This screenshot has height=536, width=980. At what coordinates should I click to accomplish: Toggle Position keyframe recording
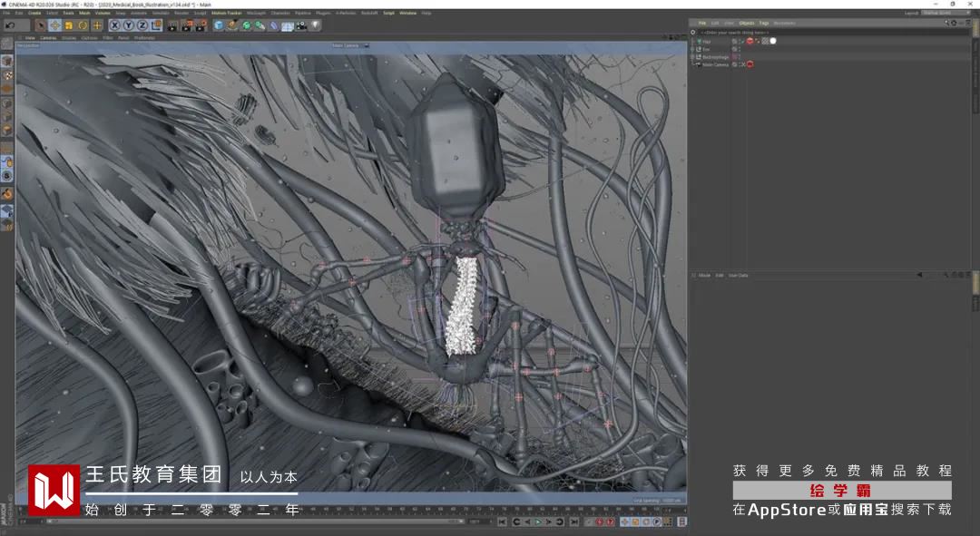click(624, 521)
